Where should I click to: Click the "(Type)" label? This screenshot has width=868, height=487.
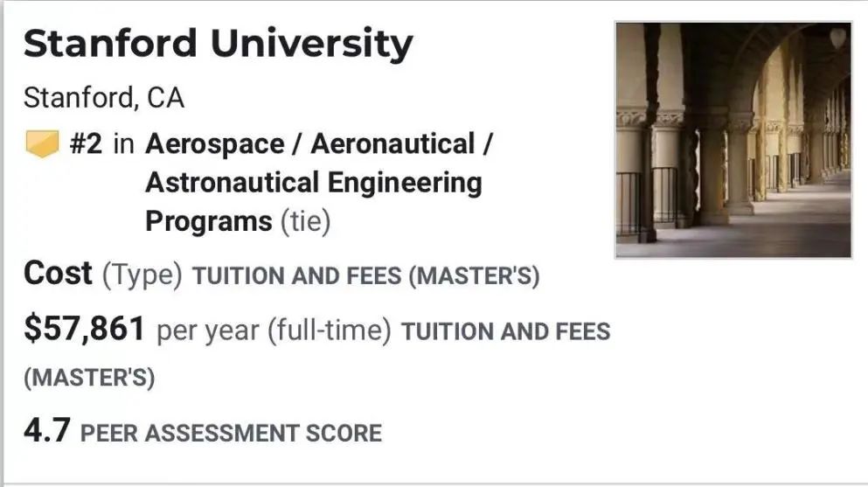pyautogui.click(x=142, y=275)
